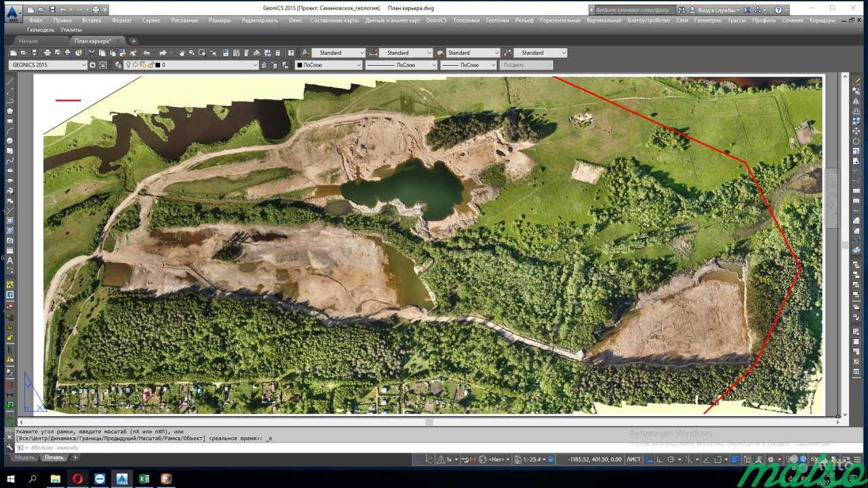Select the Multiline Text A tool
This screenshot has width=868, height=488.
point(10,260)
